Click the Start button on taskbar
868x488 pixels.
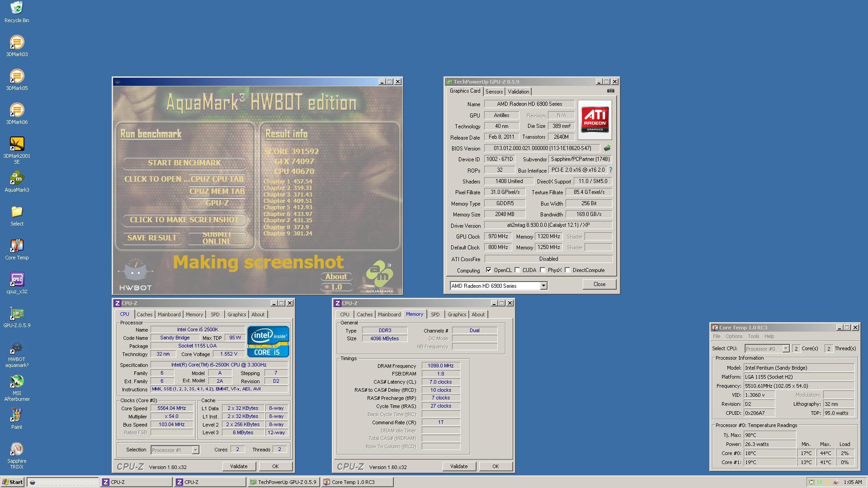pos(13,482)
